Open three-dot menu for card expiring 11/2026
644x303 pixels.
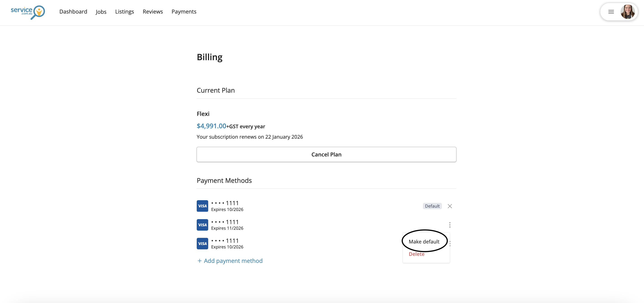pyautogui.click(x=450, y=225)
